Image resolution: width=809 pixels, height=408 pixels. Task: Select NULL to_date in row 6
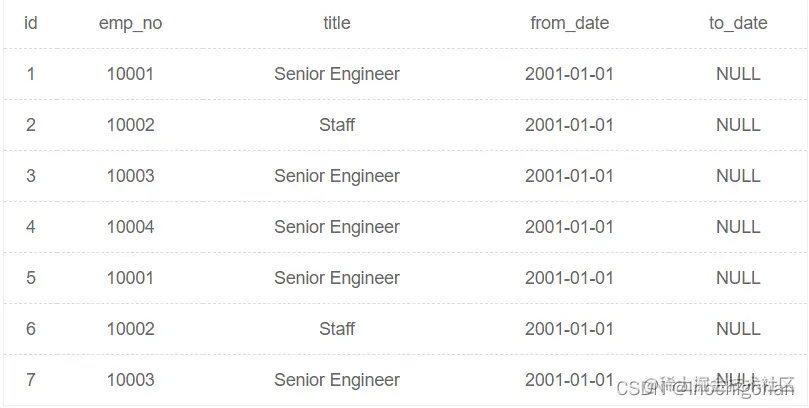coord(738,329)
